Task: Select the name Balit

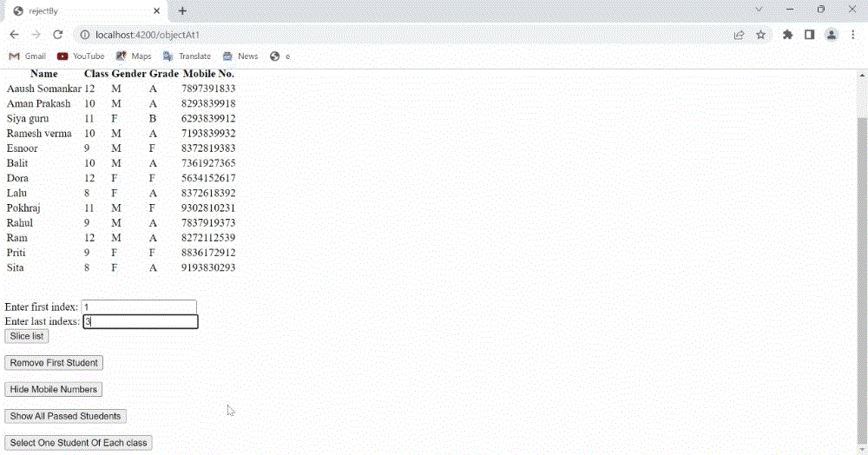Action: coord(17,163)
